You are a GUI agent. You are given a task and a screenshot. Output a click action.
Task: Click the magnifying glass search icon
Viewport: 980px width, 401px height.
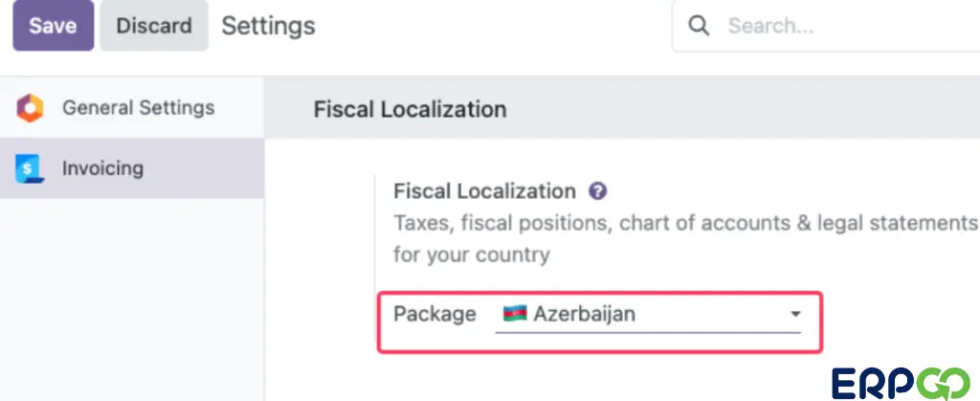698,26
